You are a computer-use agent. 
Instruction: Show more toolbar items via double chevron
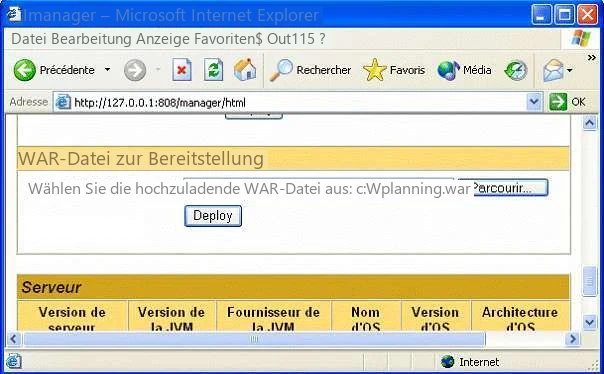pyautogui.click(x=591, y=58)
